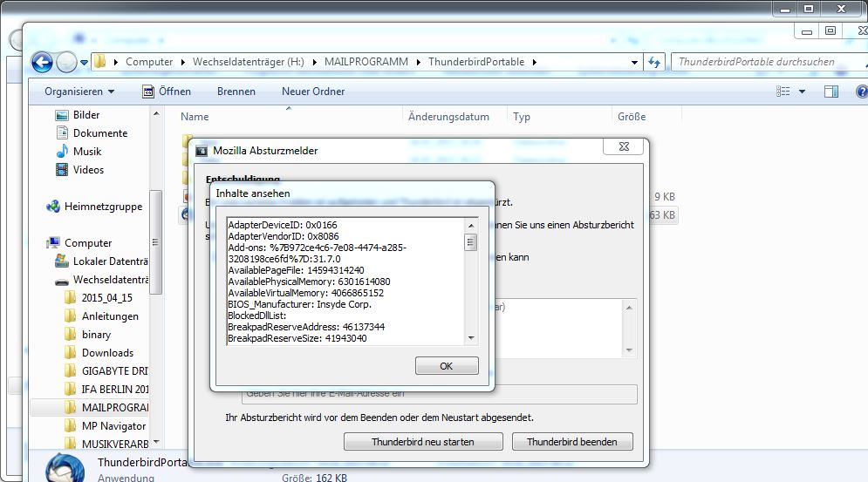Screen dimensions: 868x482
Task: Open the Organisieren menu
Action: 79,92
